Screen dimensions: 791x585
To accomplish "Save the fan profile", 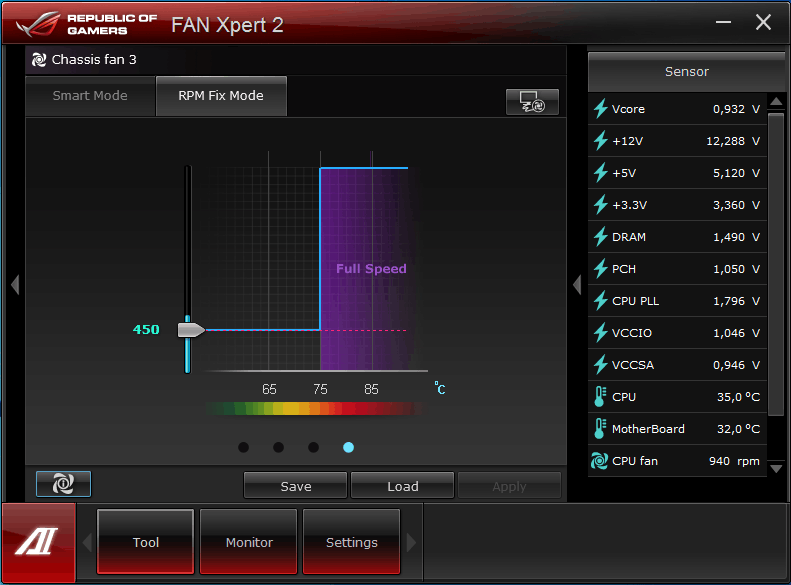I will coord(296,486).
